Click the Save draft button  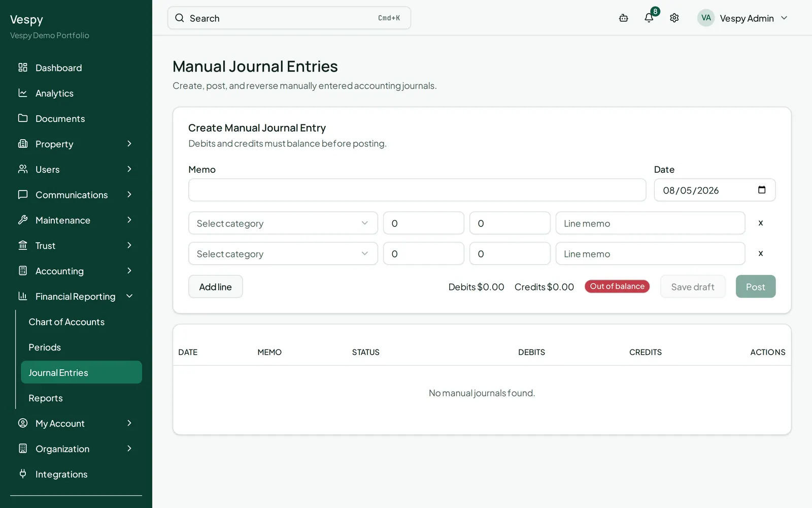pos(693,287)
